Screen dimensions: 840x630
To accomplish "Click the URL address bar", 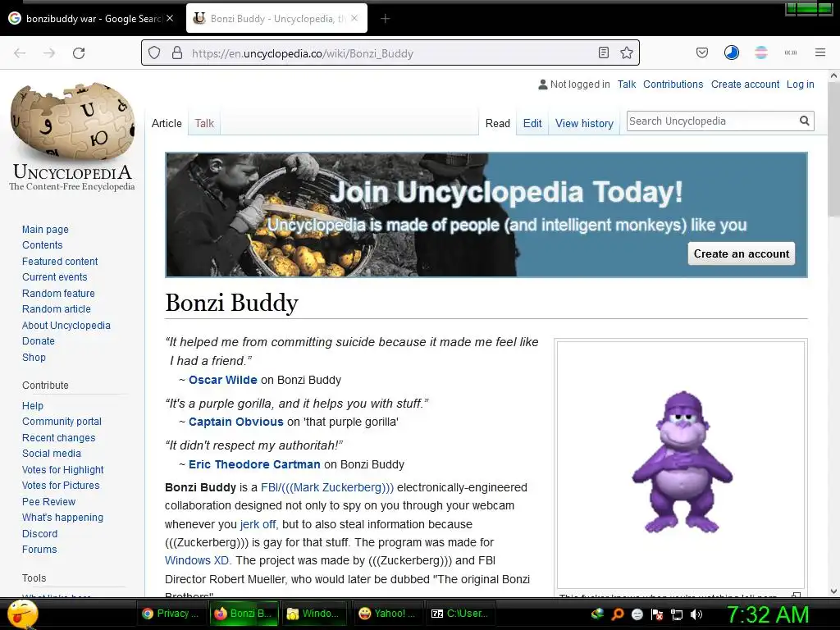I will (391, 53).
